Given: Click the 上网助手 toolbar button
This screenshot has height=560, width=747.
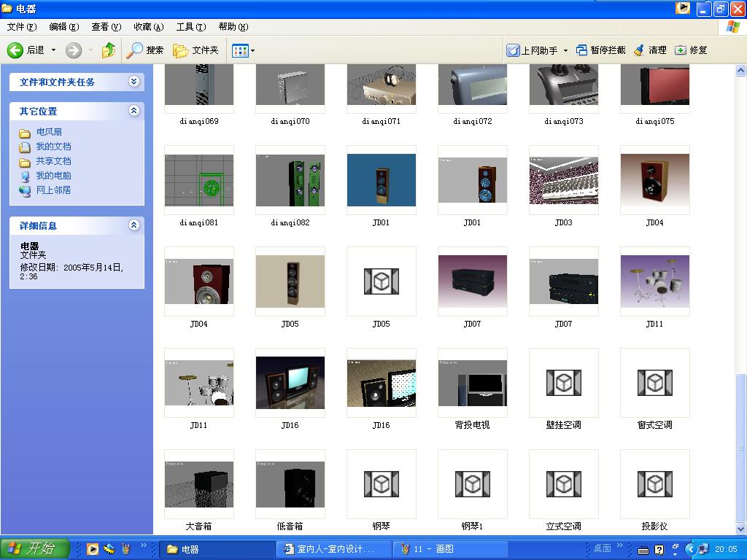Looking at the screenshot, I should (x=532, y=50).
